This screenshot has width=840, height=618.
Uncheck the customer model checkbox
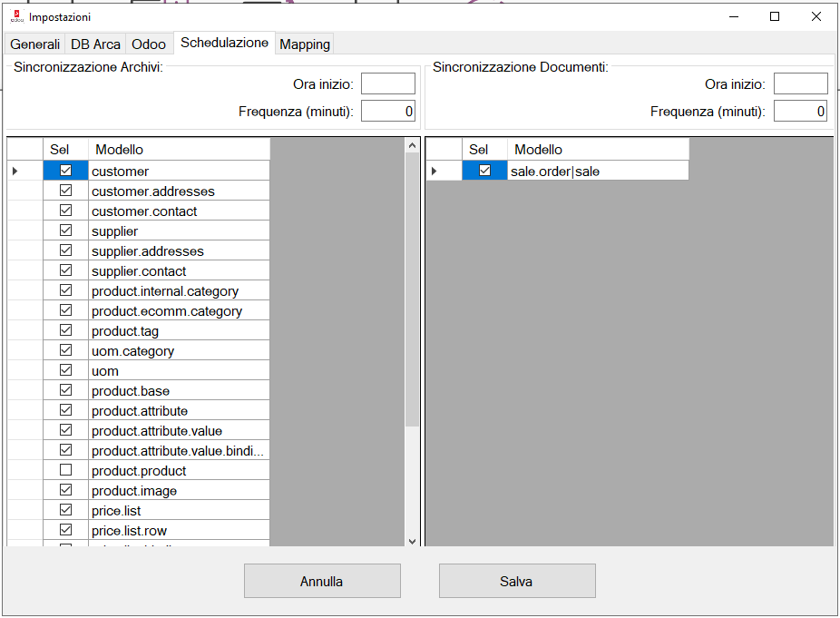pyautogui.click(x=65, y=171)
